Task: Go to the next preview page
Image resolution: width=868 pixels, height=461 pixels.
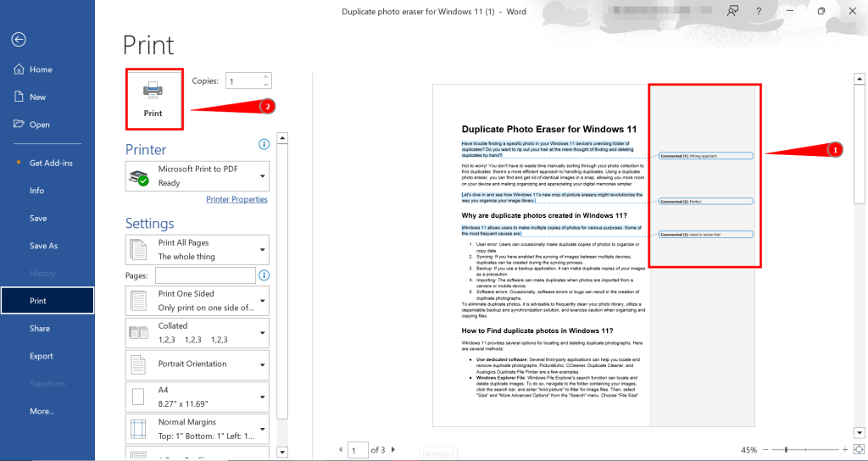Action: [393, 450]
